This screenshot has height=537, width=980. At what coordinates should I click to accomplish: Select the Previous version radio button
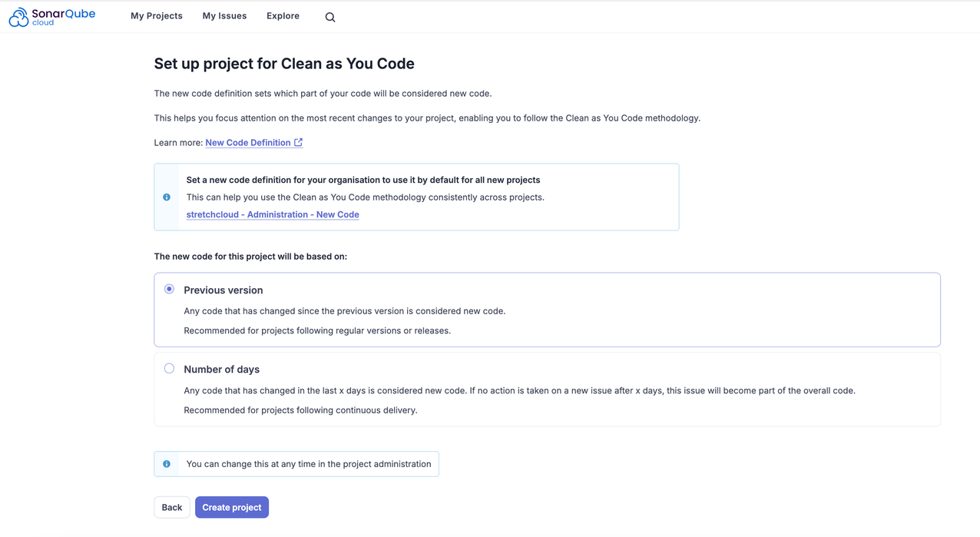click(169, 289)
